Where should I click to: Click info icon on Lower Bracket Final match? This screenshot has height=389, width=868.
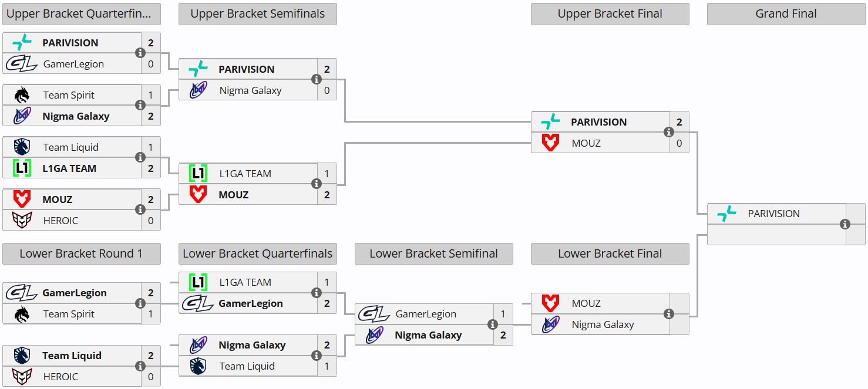[x=669, y=314]
